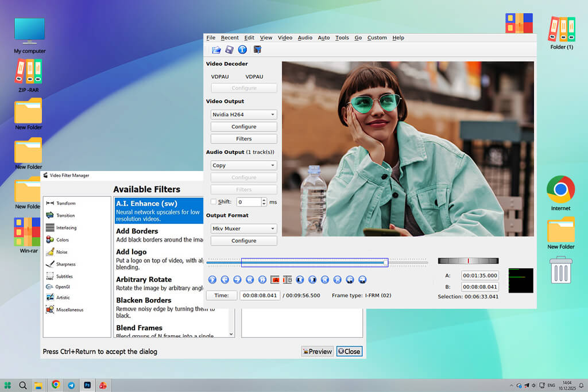Open the Go menu

point(358,37)
